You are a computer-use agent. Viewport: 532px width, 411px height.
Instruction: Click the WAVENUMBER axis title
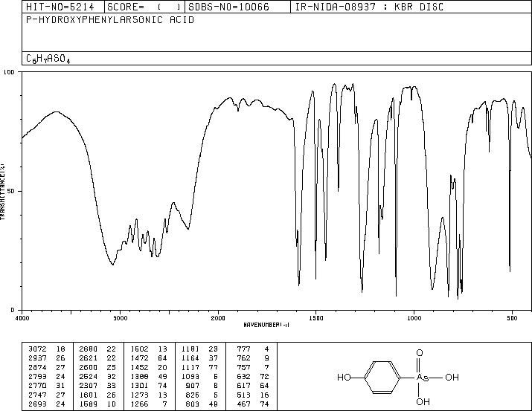(x=266, y=325)
